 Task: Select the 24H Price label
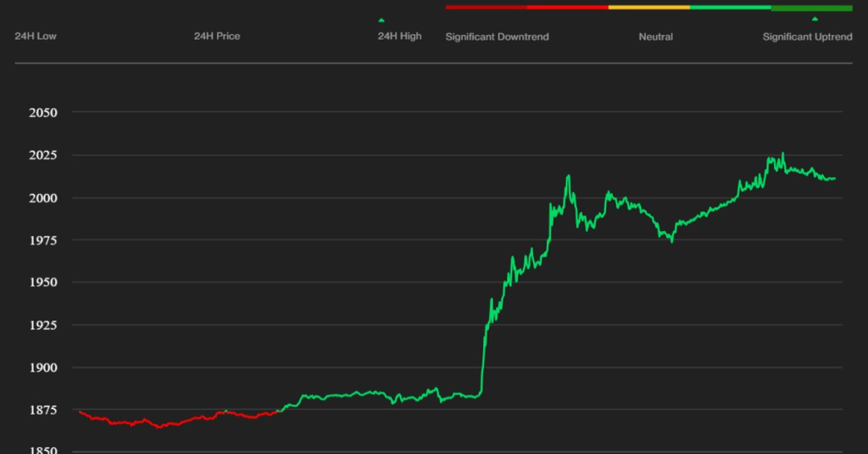pos(217,36)
